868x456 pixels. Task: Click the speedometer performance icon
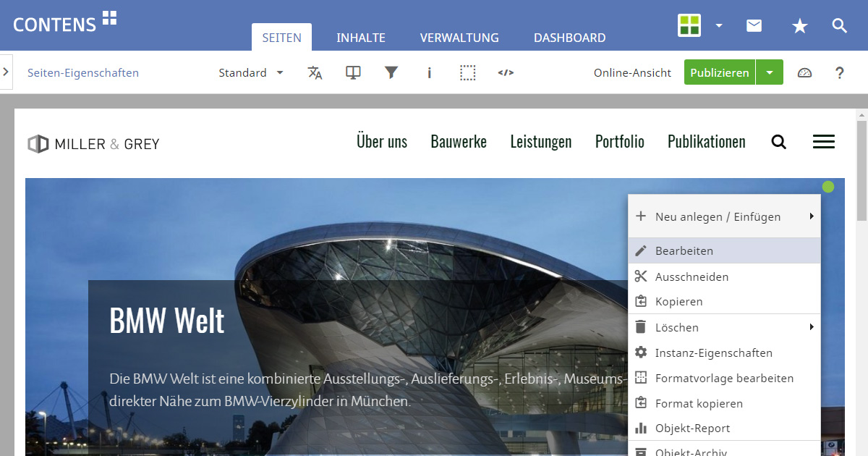(x=805, y=72)
